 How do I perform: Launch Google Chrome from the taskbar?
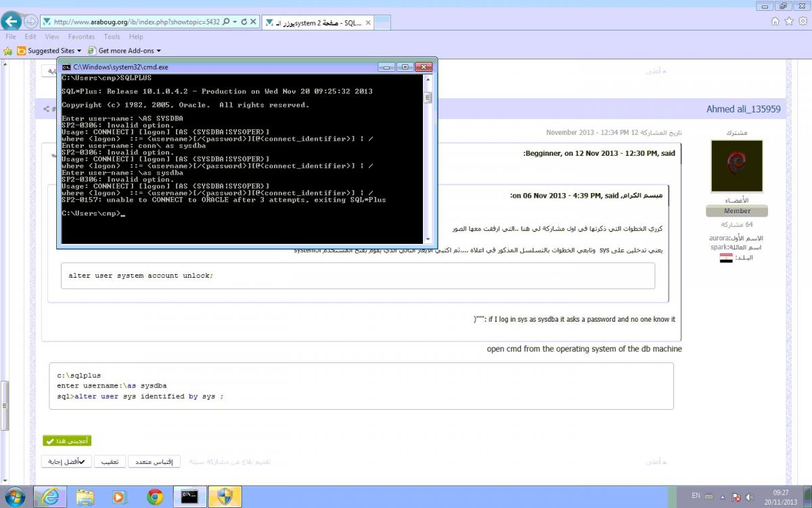pyautogui.click(x=155, y=496)
